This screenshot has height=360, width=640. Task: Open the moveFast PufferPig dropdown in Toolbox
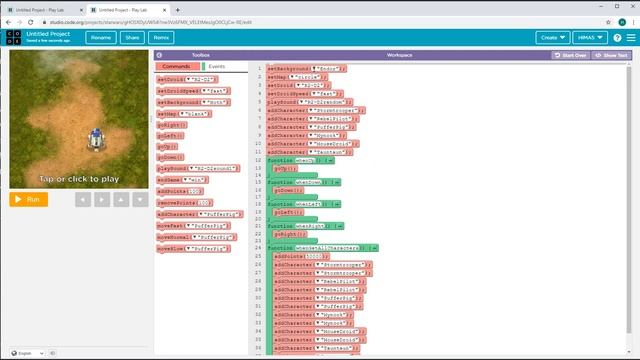[206, 226]
